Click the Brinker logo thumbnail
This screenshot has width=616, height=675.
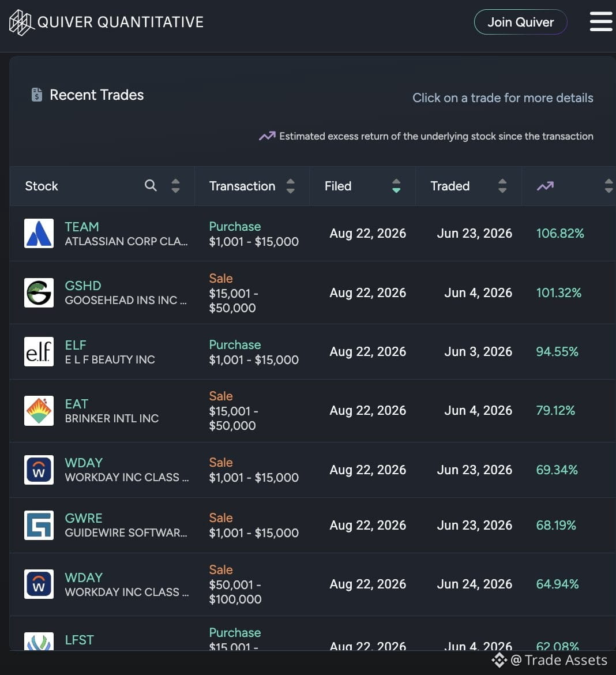39,411
